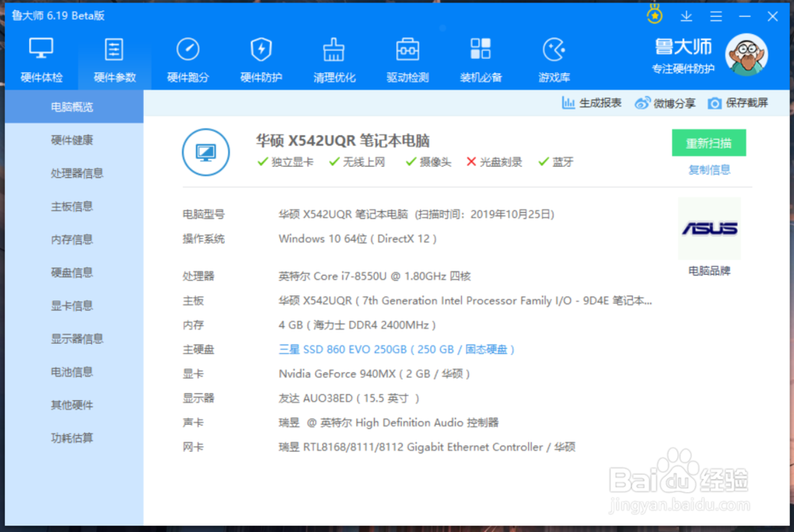Click the Nvidia GeForce 940MX graphics text

[374, 374]
